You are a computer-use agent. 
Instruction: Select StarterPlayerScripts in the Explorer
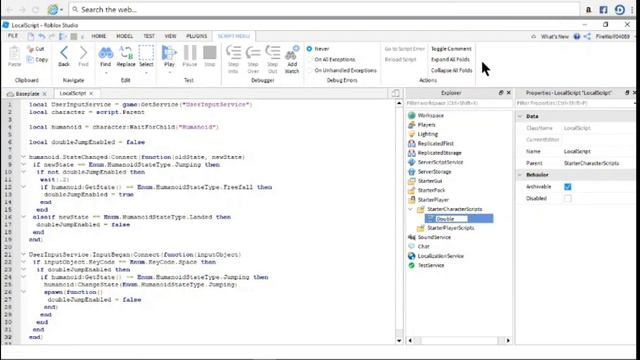point(450,228)
